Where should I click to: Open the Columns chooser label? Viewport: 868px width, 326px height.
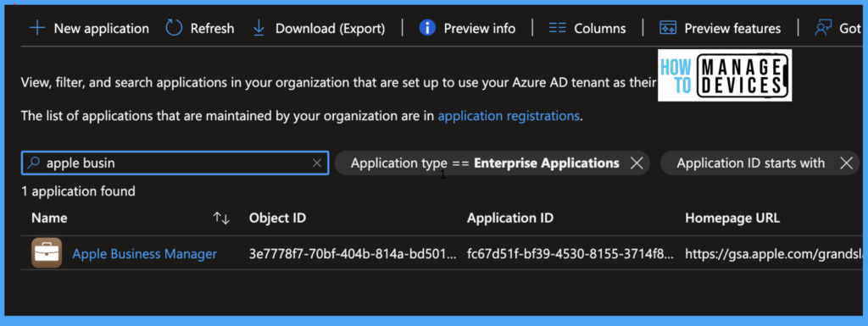600,28
